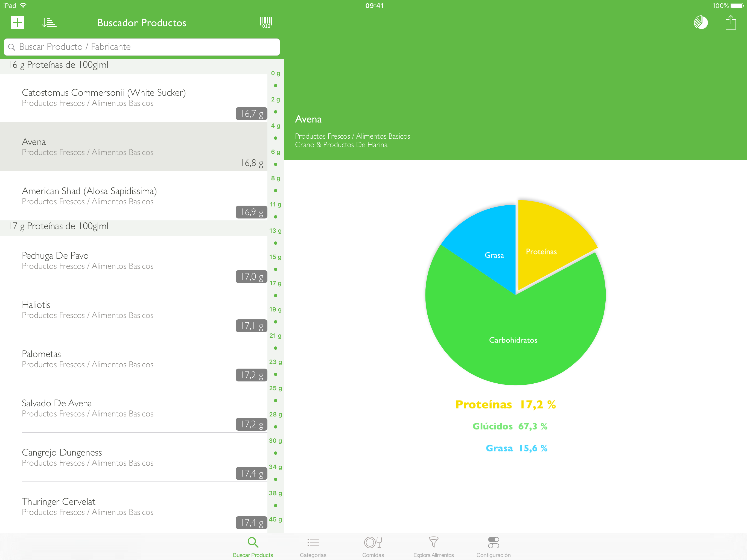The image size is (747, 560).
Task: Jump to 0 g in index
Action: point(276,73)
